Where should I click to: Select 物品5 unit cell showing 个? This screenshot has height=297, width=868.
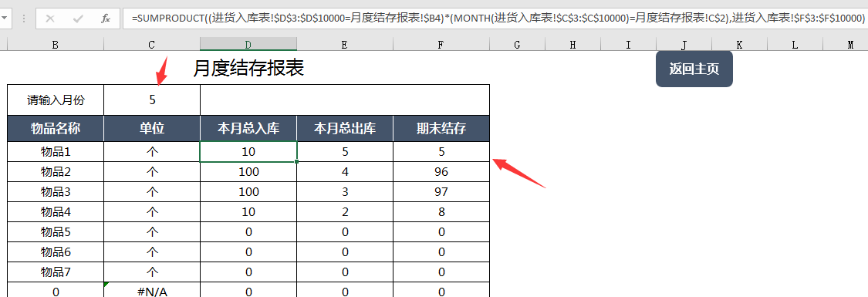[x=152, y=232]
